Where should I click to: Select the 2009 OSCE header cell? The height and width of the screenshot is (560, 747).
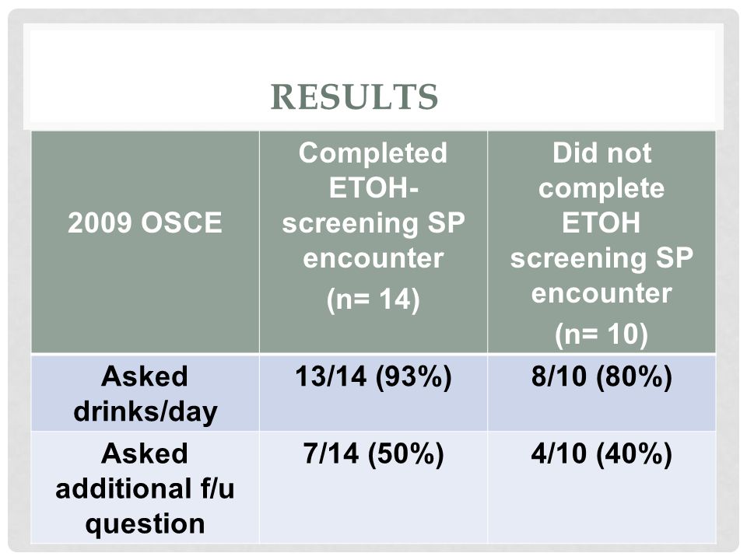(x=146, y=242)
